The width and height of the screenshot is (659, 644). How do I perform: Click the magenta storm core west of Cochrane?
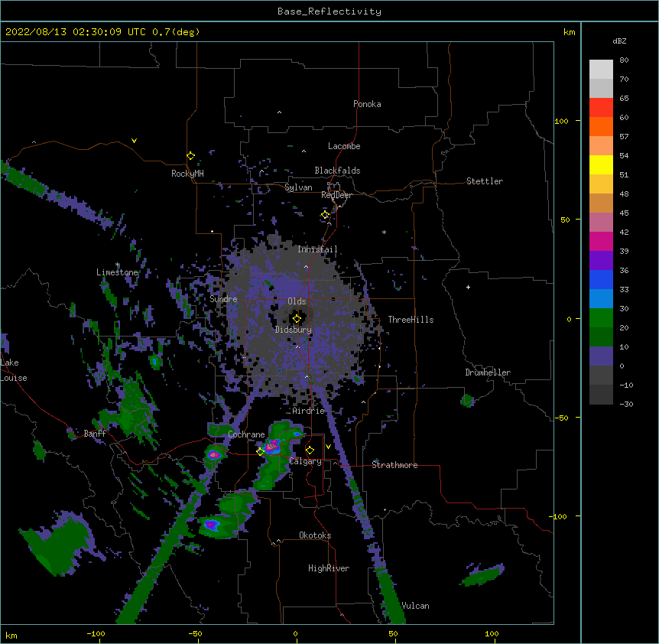coord(214,454)
